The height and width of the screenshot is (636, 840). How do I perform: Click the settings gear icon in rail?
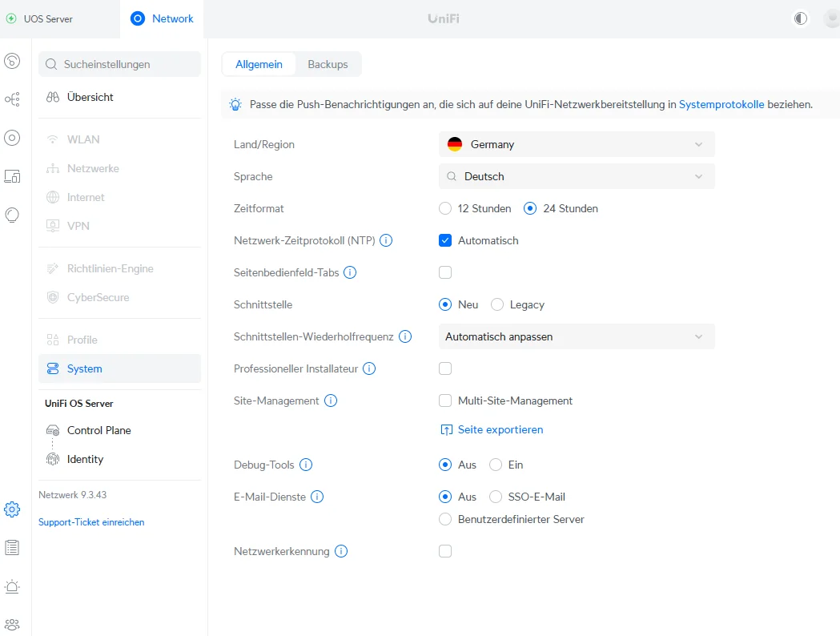(x=12, y=509)
